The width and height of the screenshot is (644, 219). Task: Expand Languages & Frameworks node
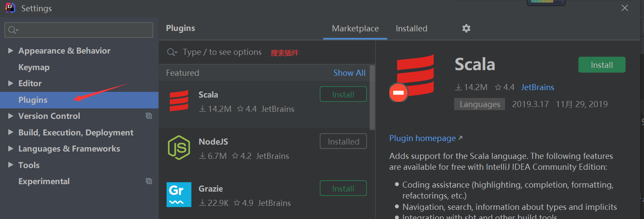point(11,148)
